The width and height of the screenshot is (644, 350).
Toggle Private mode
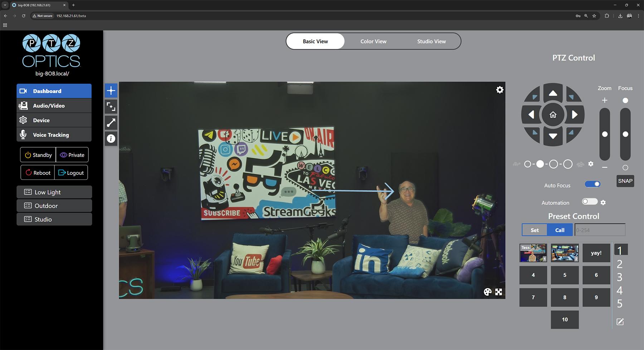coord(72,155)
